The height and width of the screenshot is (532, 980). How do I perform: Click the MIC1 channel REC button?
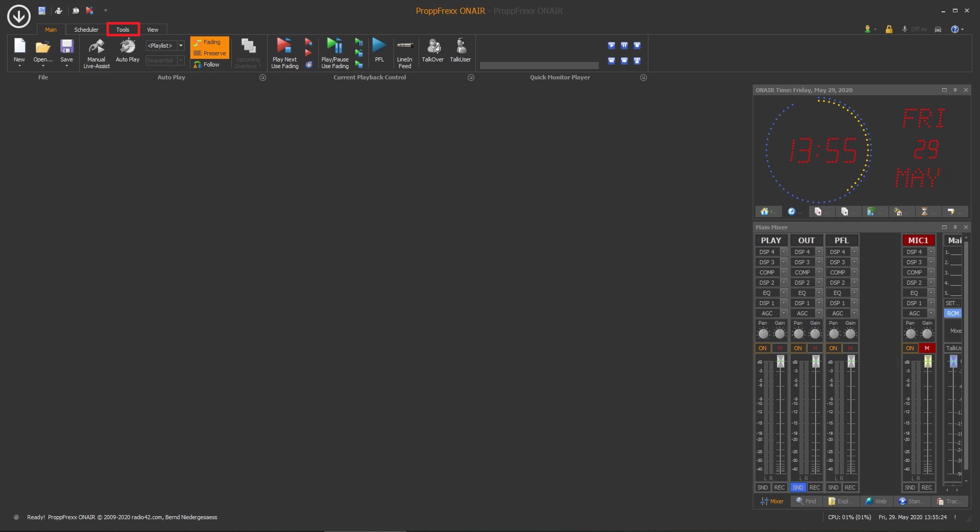click(927, 487)
